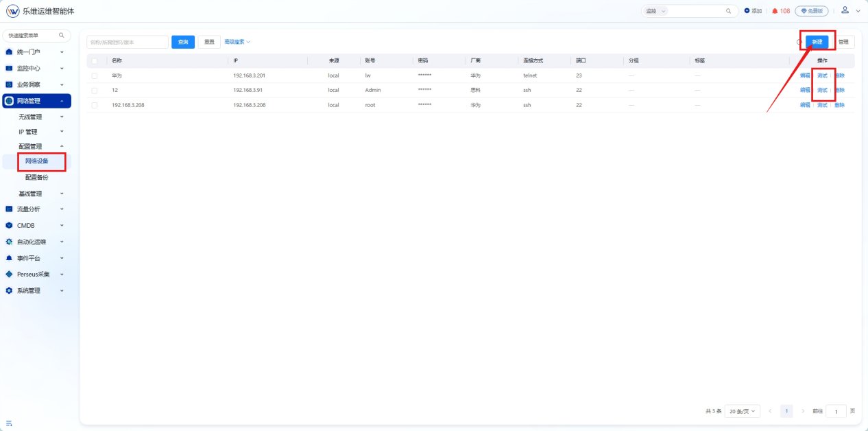Click the Perseus采集 diamond icon
868x431 pixels.
click(x=9, y=274)
